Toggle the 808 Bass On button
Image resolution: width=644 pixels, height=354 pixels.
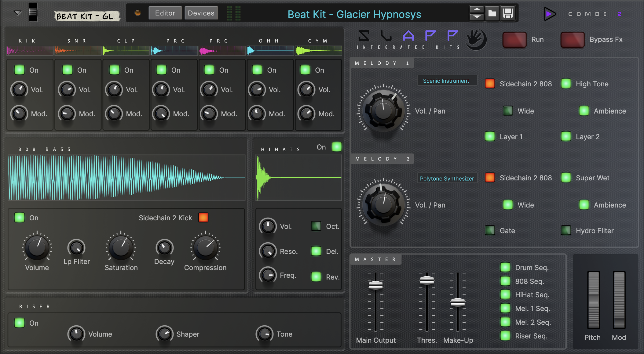point(20,218)
